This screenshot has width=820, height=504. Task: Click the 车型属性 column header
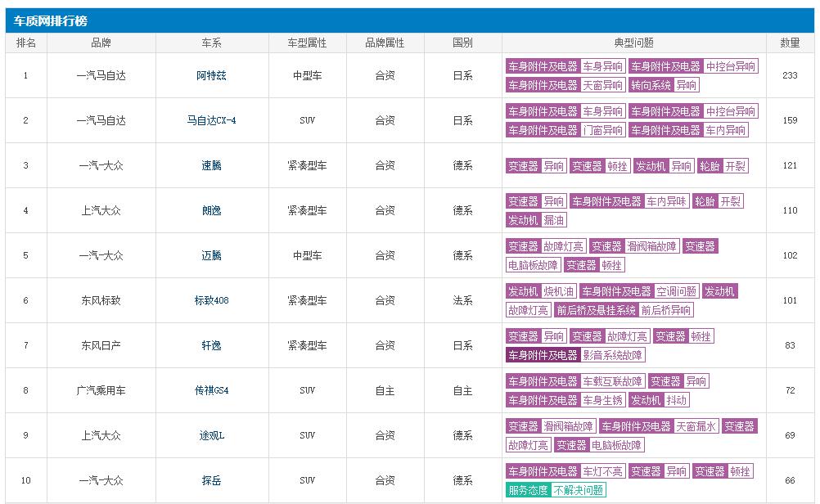307,43
